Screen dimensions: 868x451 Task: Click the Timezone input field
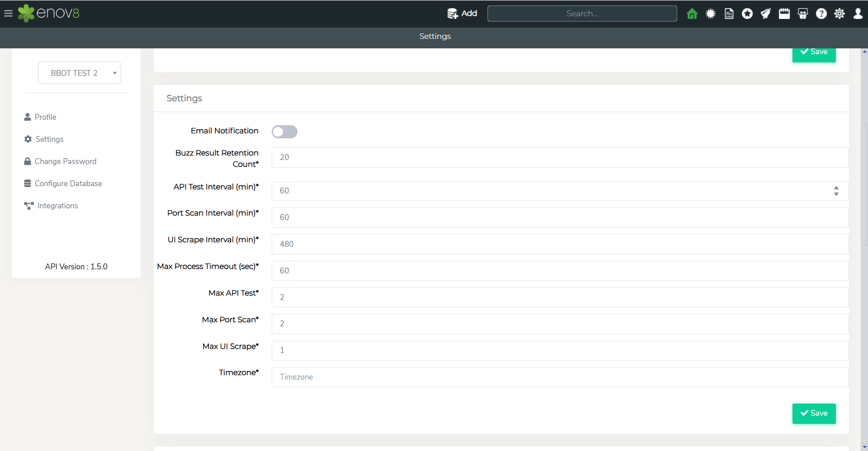(x=560, y=377)
